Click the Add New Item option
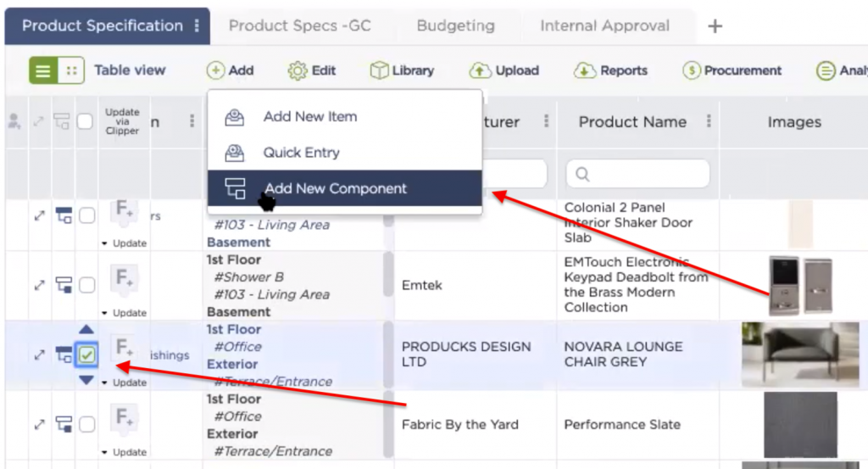The height and width of the screenshot is (469, 868). point(309,117)
